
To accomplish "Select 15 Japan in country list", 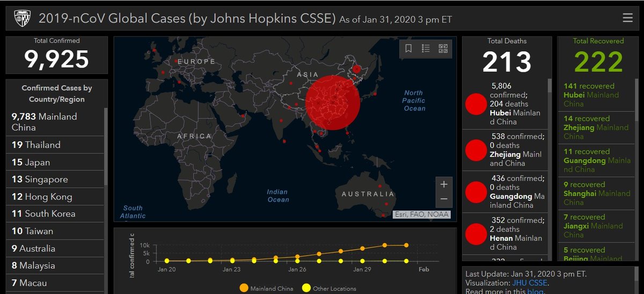I will (x=55, y=162).
